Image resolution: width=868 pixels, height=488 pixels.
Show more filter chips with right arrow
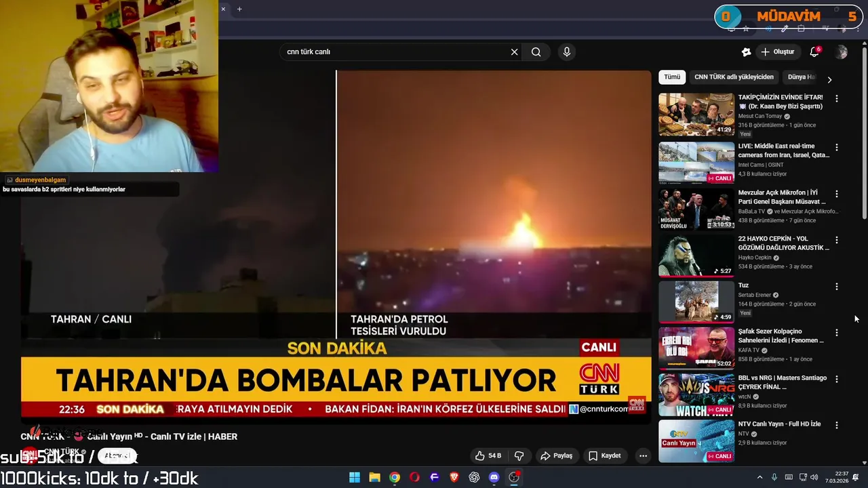(829, 79)
